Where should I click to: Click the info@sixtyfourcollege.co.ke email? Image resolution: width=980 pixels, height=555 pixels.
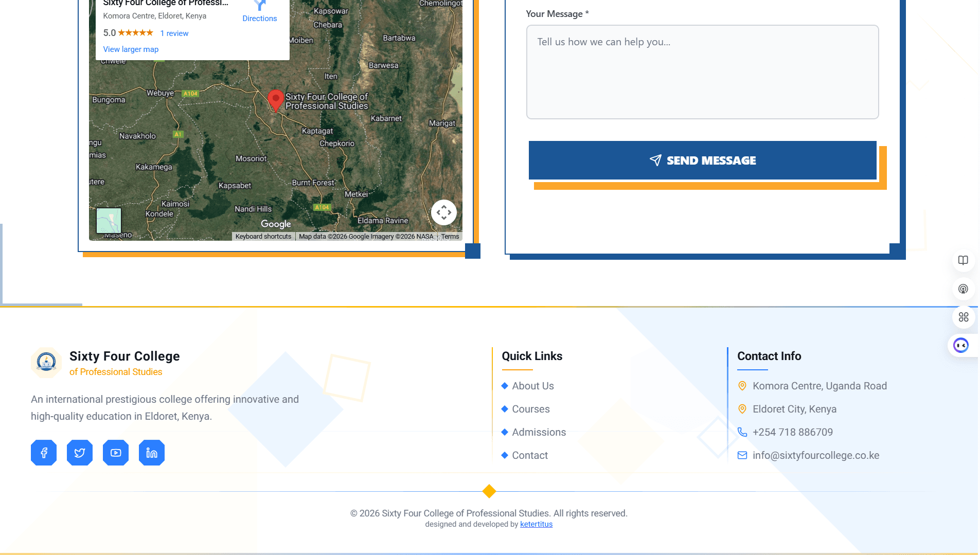click(x=815, y=455)
